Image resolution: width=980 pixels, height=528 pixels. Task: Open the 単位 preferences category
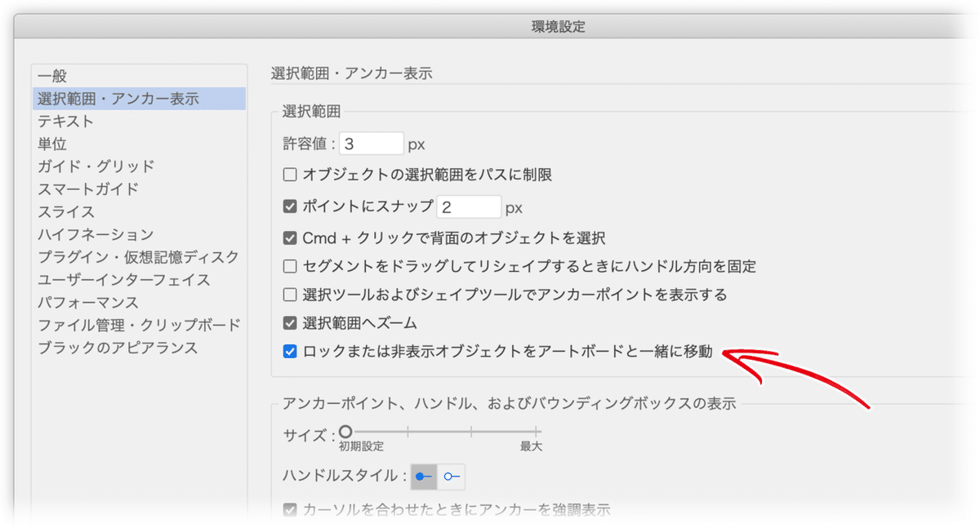(52, 144)
